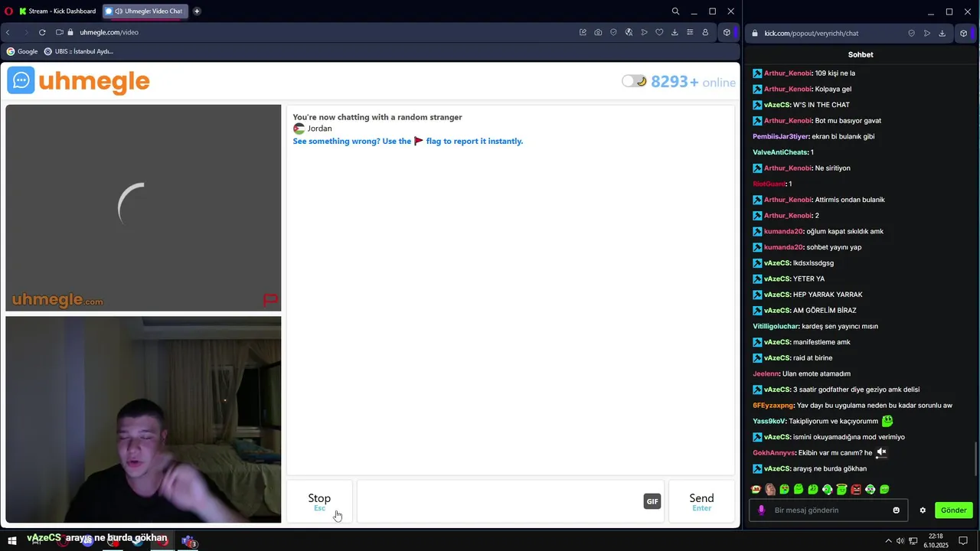Click the Send button
The width and height of the screenshot is (980, 551).
[701, 501]
